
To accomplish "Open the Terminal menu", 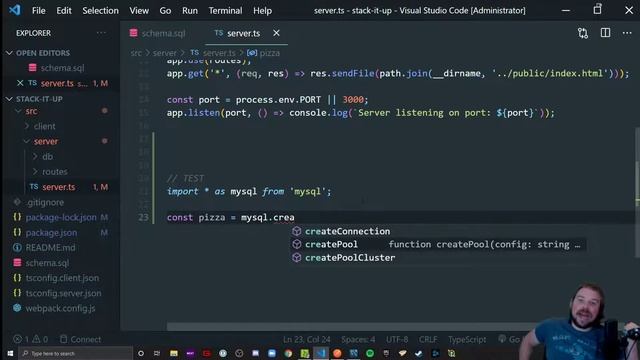I will 225,11.
